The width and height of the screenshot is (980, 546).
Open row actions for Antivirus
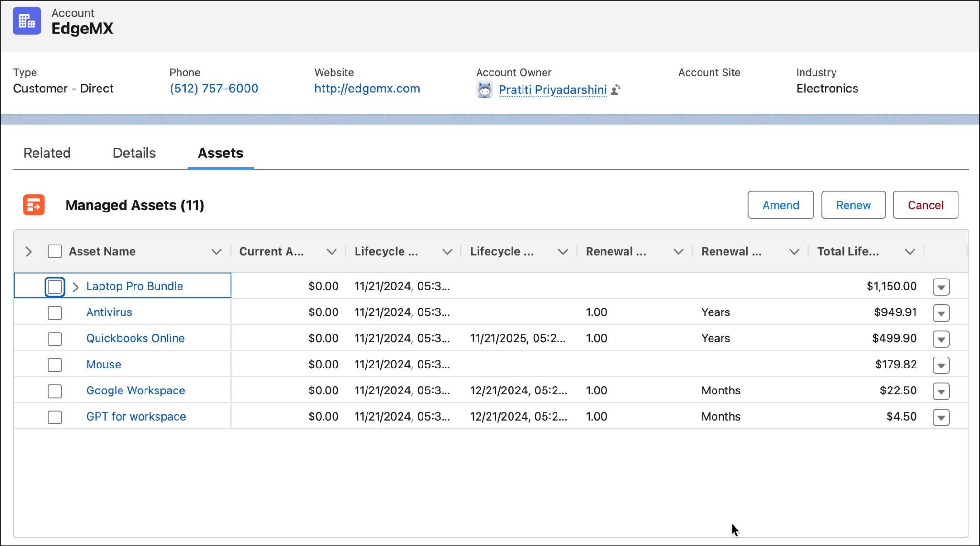941,313
